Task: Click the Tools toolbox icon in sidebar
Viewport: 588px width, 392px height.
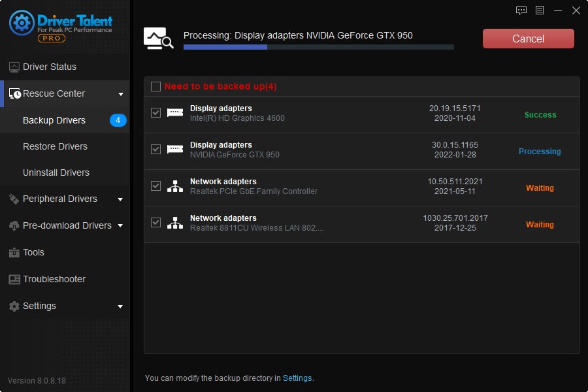Action: [14, 252]
